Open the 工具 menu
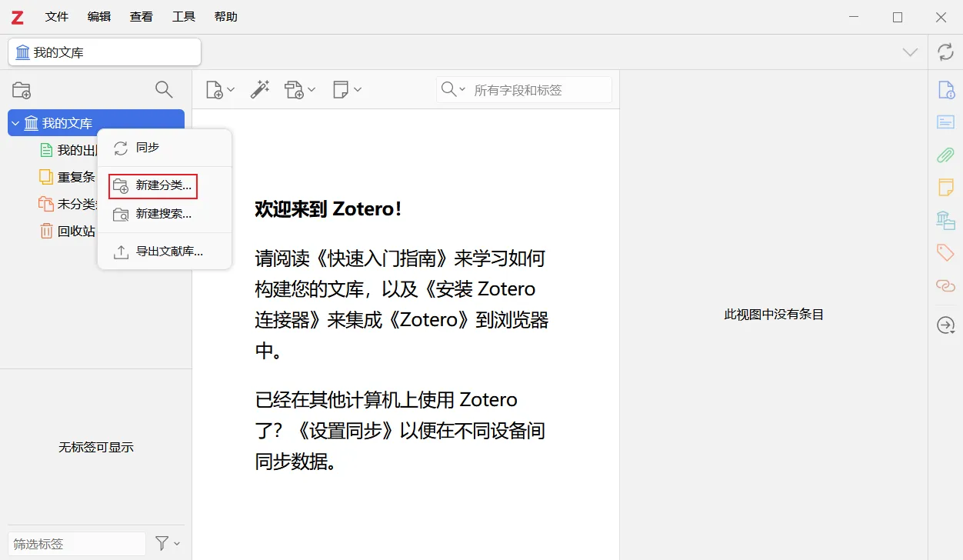 click(184, 17)
